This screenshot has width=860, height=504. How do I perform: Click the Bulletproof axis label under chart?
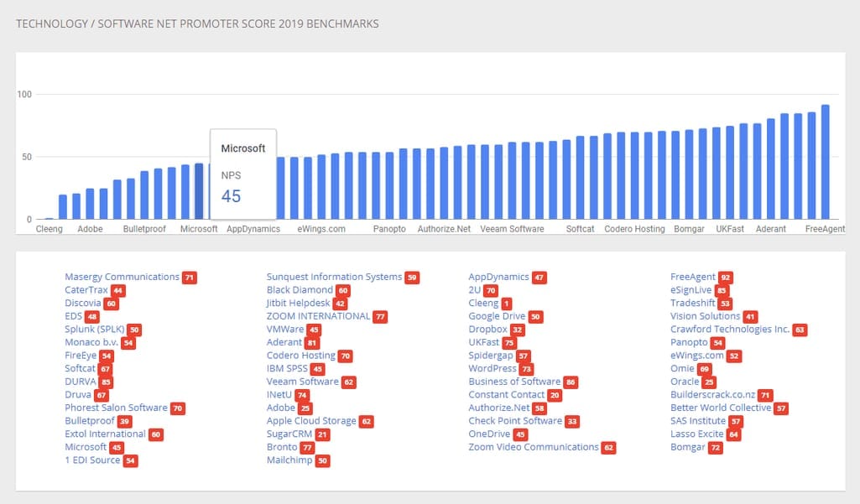pos(144,229)
